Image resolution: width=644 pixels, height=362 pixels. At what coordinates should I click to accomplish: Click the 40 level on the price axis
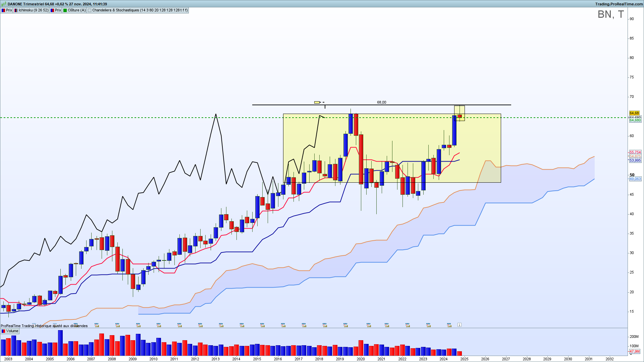pyautogui.click(x=632, y=214)
